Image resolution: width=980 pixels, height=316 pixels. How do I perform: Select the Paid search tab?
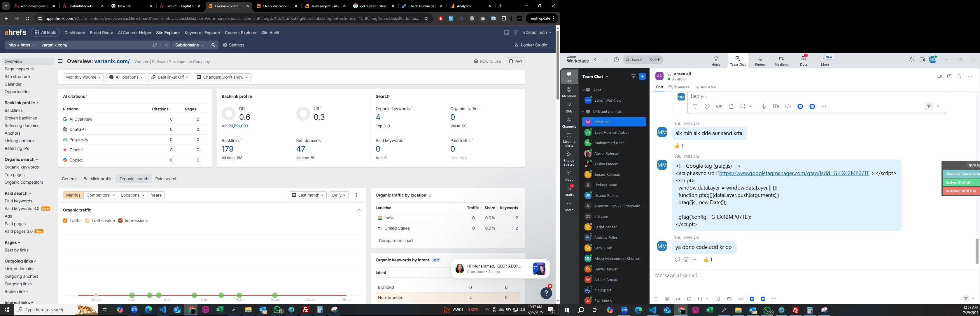tap(166, 178)
